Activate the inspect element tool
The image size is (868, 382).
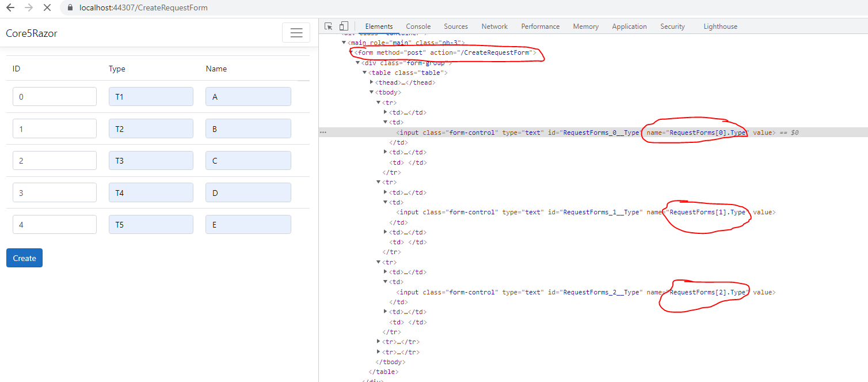tap(328, 26)
